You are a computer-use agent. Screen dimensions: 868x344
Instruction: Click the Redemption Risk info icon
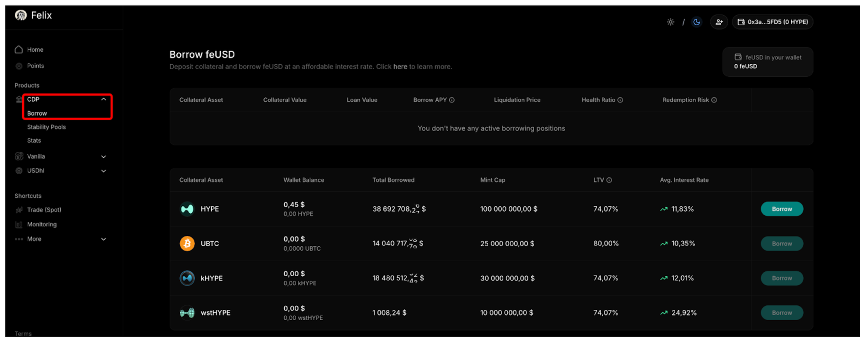pyautogui.click(x=714, y=100)
